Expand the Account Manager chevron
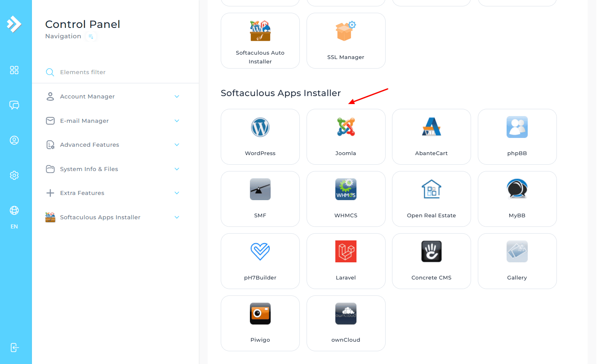598x364 pixels. pos(177,96)
